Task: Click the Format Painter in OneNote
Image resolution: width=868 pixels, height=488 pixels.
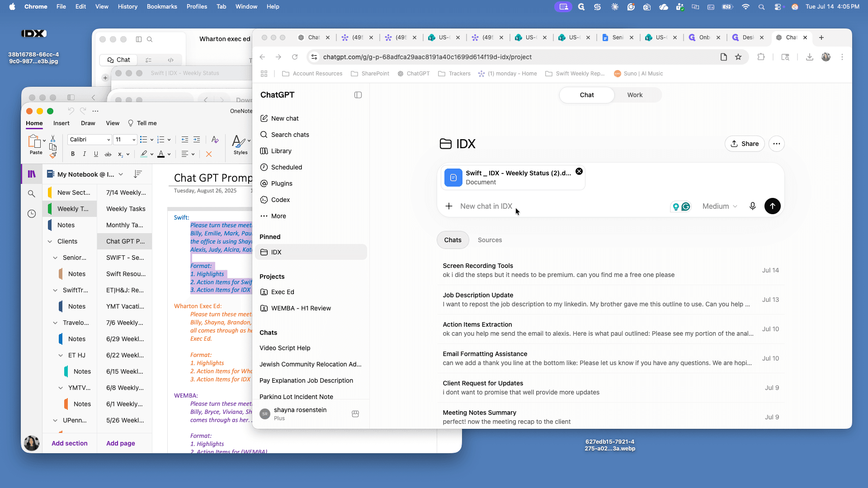Action: point(53,155)
